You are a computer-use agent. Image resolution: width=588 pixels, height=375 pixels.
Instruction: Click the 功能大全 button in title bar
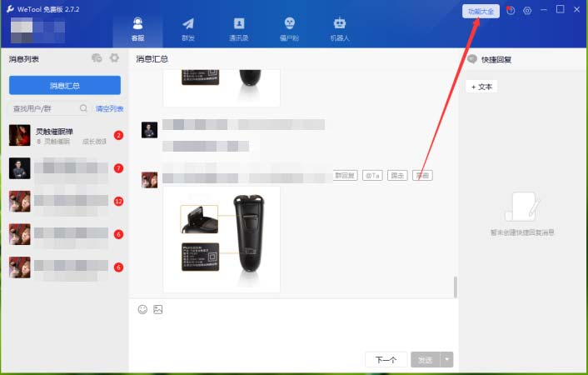pos(481,11)
